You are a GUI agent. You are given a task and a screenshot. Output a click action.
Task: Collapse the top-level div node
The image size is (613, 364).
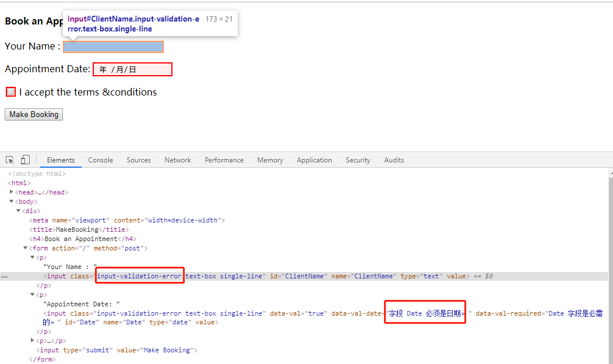coord(19,210)
